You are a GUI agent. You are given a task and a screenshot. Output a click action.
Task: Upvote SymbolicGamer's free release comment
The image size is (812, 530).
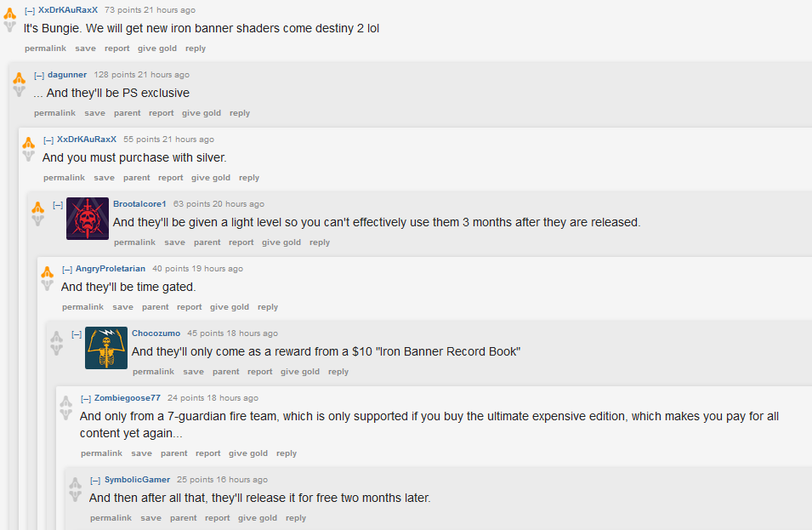[x=76, y=482]
